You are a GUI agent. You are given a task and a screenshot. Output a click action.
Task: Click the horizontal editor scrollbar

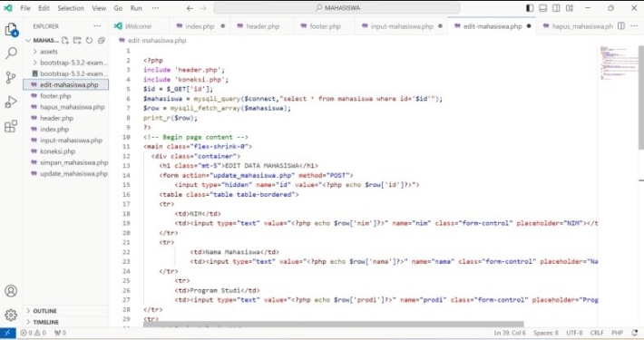coord(334,325)
